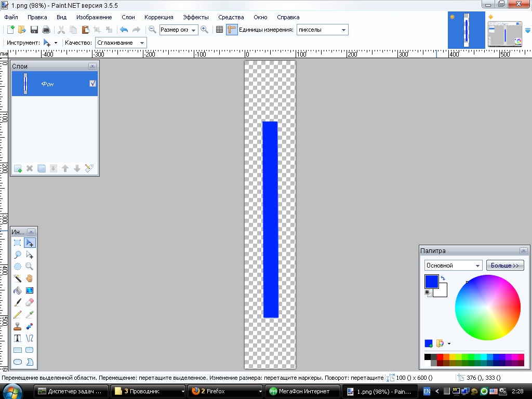Image resolution: width=532 pixels, height=399 pixels.
Task: Open the Эффекты menu
Action: pos(196,17)
